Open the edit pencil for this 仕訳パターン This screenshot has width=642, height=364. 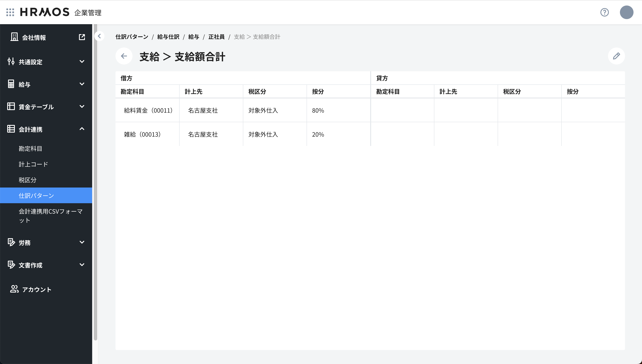click(616, 56)
